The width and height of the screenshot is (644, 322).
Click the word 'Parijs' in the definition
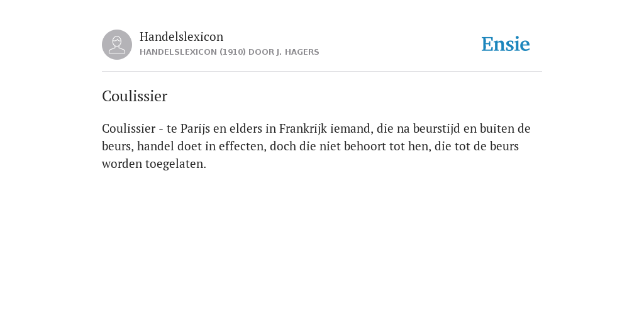tap(195, 129)
